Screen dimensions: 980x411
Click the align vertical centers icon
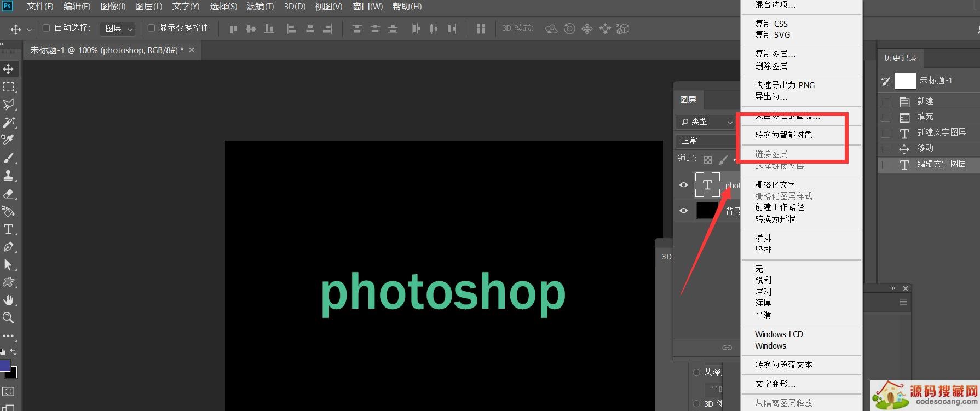[x=251, y=28]
